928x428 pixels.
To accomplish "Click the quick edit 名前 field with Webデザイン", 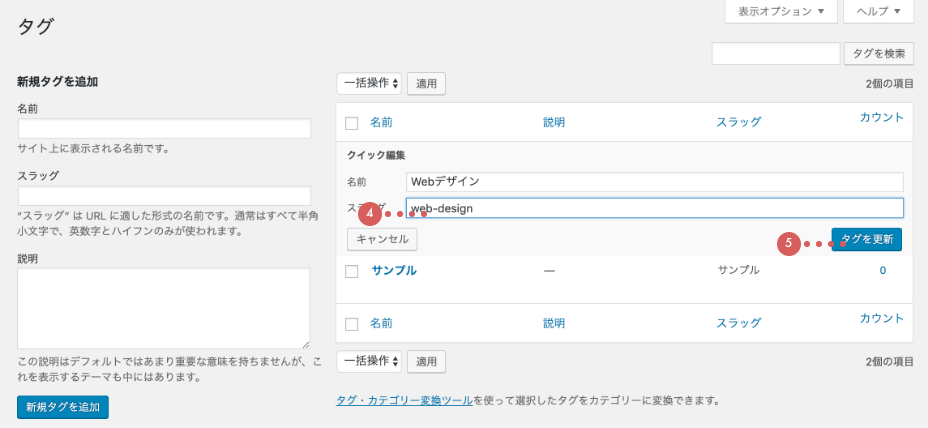I will [x=655, y=182].
